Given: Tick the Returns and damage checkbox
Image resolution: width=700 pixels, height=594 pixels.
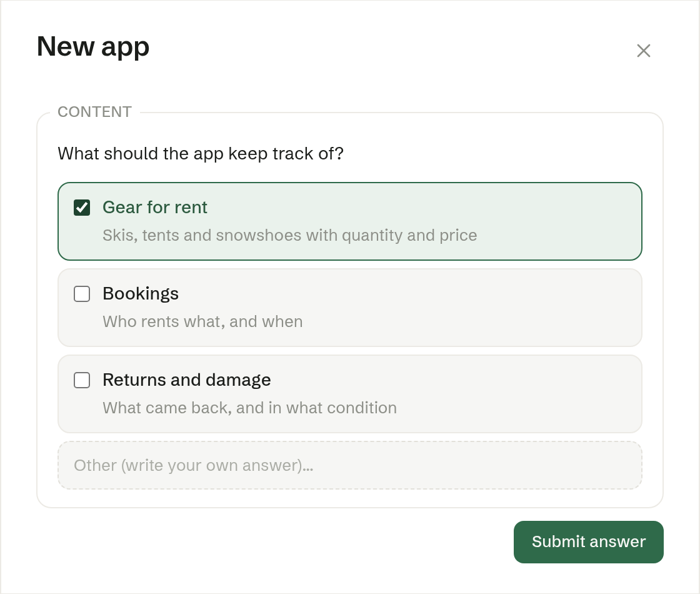Looking at the screenshot, I should tap(82, 380).
